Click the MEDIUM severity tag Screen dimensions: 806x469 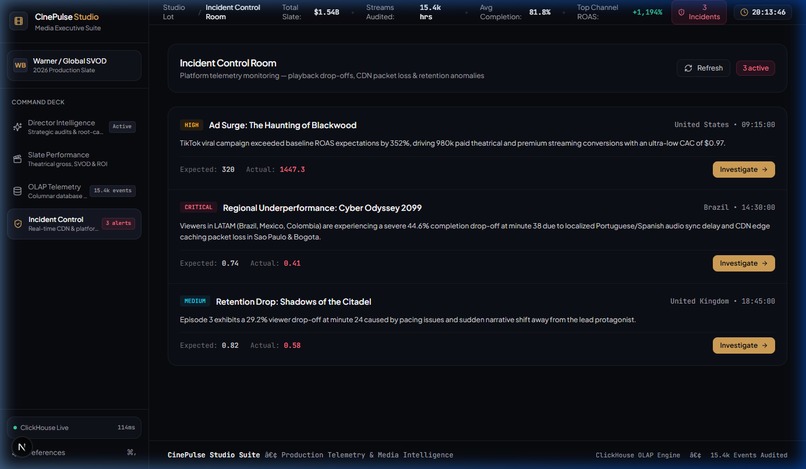click(x=194, y=301)
